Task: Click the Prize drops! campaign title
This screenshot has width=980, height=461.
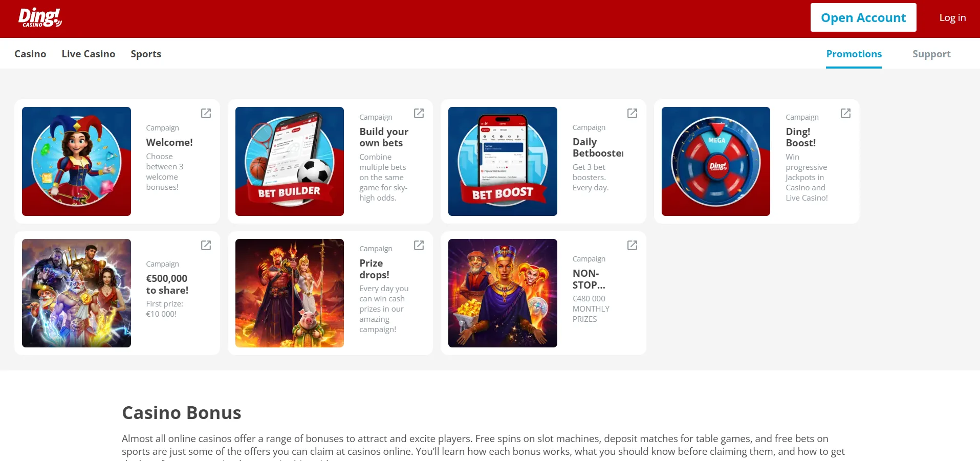Action: click(374, 269)
